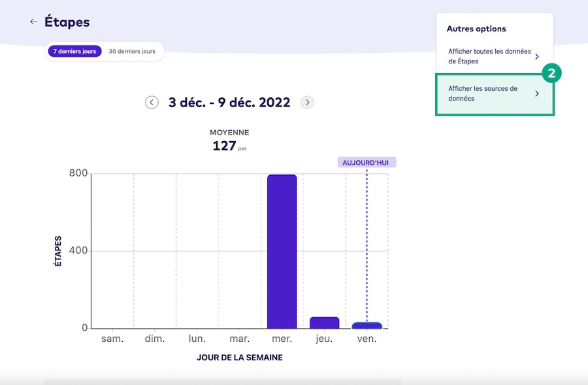The image size is (588, 385).
Task: Click the back arrow beside Étapes
Action: coord(33,22)
